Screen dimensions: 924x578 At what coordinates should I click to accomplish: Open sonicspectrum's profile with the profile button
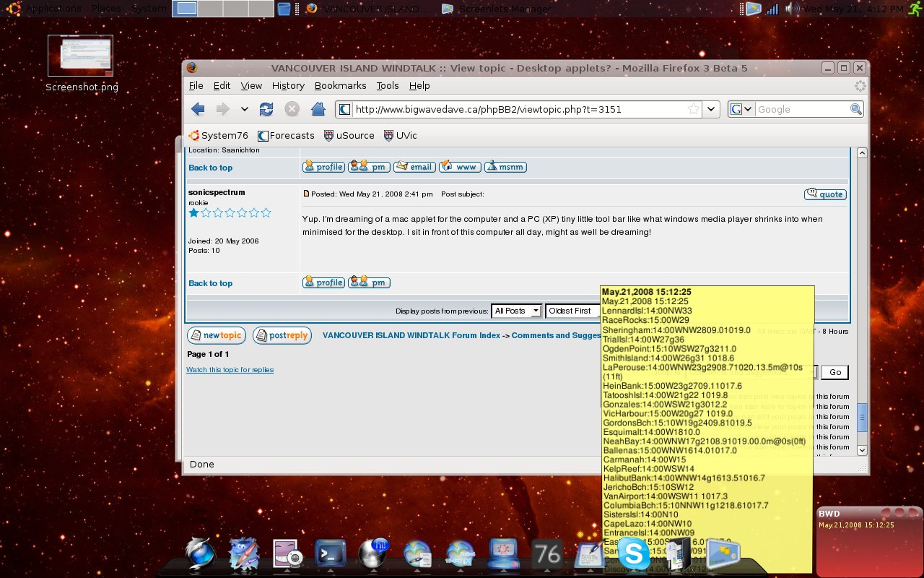tap(323, 282)
